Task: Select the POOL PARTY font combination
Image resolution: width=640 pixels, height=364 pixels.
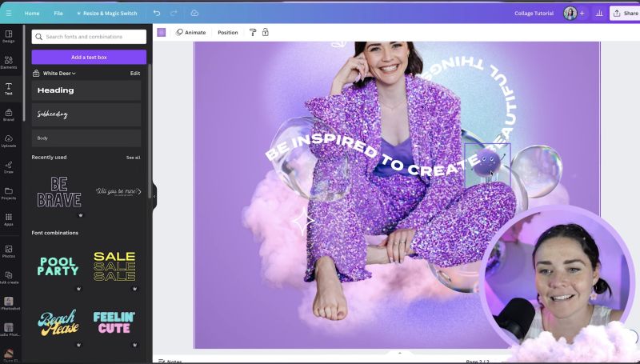Action: 58,266
